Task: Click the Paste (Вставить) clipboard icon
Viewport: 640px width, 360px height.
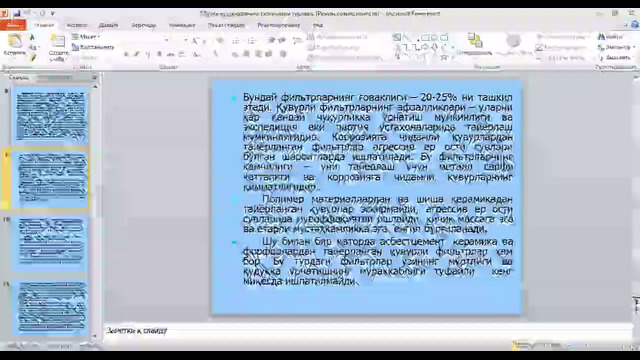Action: (14, 41)
